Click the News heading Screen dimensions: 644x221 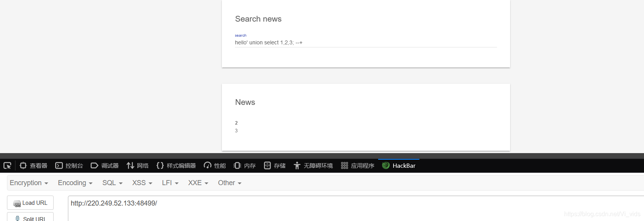245,102
